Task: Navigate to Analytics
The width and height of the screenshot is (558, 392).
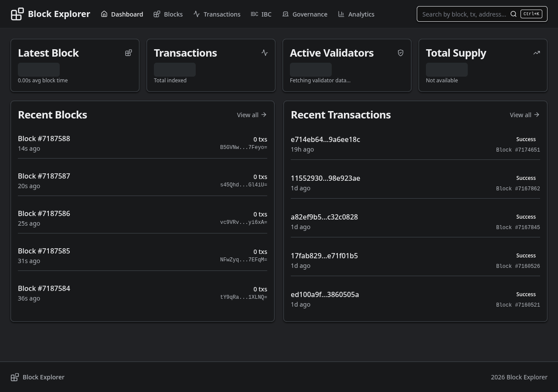Action: click(356, 14)
